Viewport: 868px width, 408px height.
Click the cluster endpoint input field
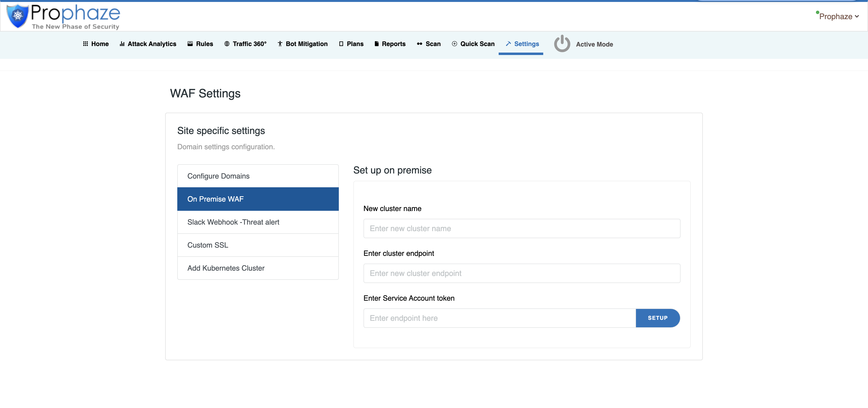pyautogui.click(x=521, y=274)
